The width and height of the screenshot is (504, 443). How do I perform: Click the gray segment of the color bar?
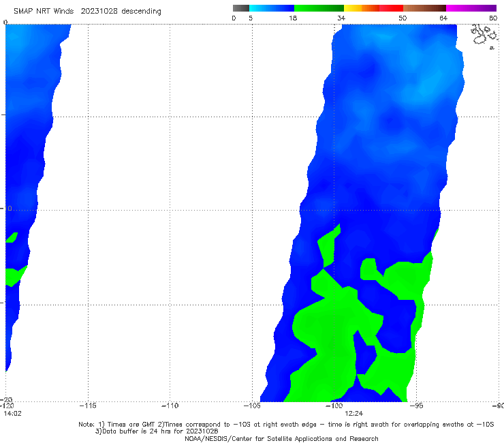click(x=241, y=8)
